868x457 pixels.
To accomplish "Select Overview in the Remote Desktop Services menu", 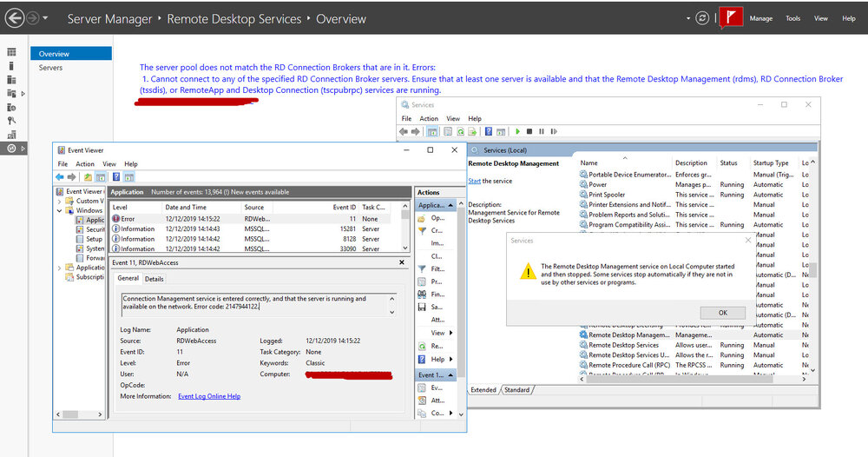I will coord(71,54).
